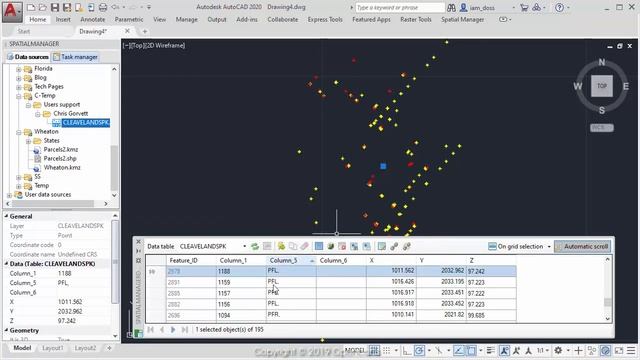This screenshot has width=640, height=360.
Task: Go to first record in Data table
Action: point(151,329)
